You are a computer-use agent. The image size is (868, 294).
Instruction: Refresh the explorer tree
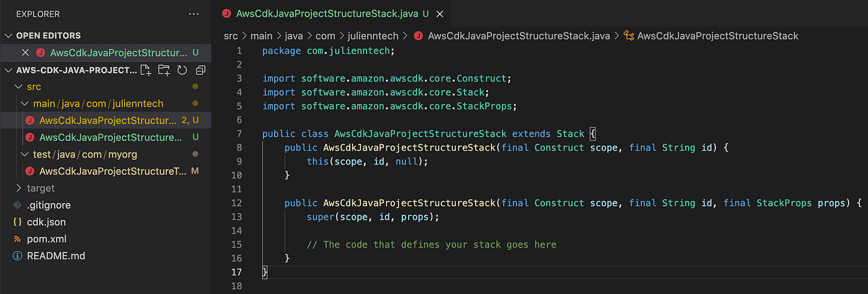coord(182,70)
